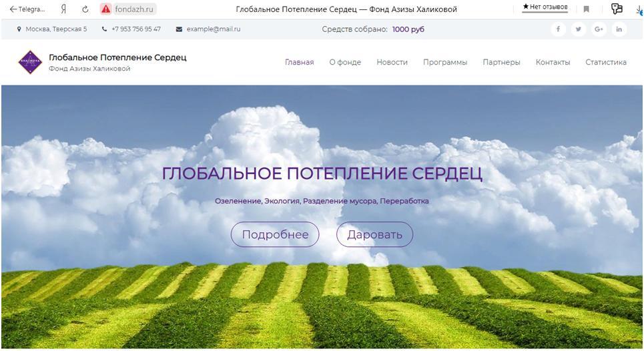Open the Google+ social icon
The height and width of the screenshot is (351, 644).
599,29
